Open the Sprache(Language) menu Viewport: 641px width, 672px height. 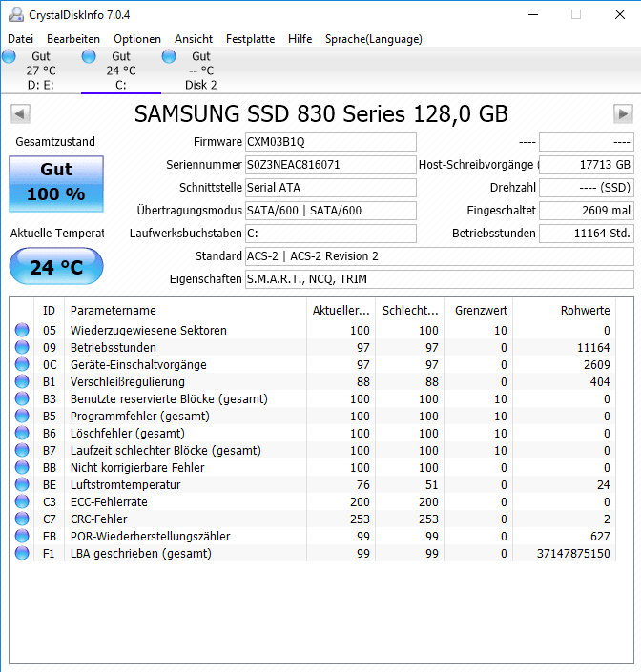(x=374, y=39)
